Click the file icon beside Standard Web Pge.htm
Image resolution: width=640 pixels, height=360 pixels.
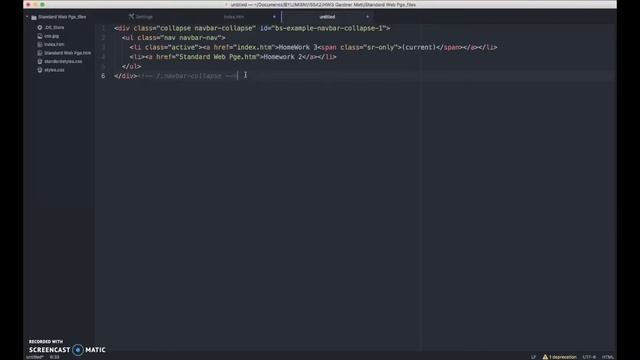(40, 53)
